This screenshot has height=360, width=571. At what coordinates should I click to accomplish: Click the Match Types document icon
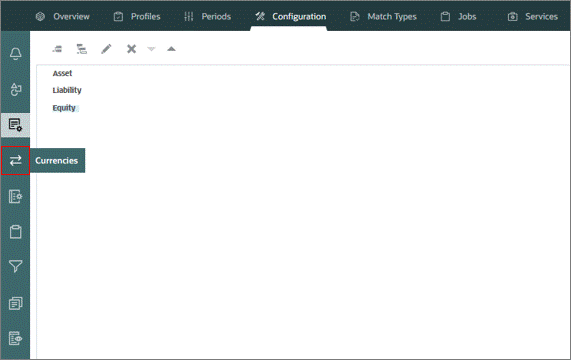pyautogui.click(x=355, y=16)
